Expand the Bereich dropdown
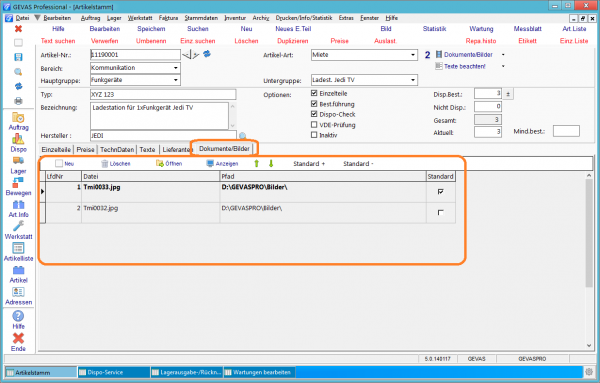600x383 pixels. coord(176,68)
